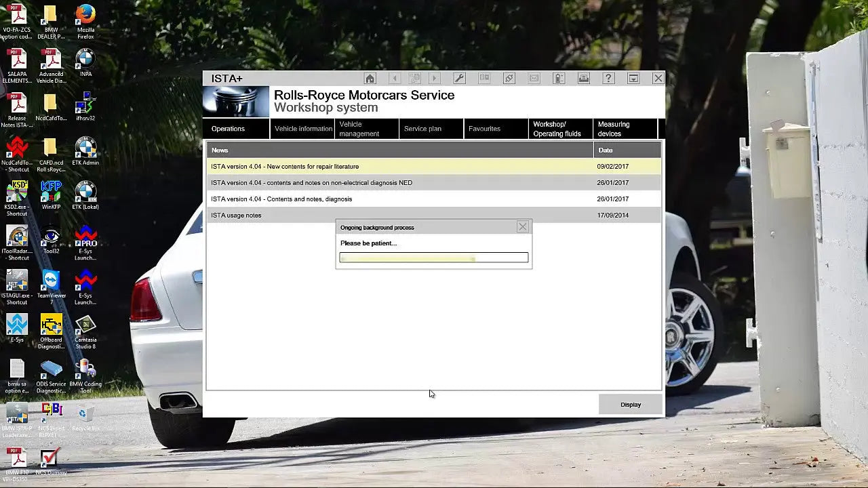
Task: Open the Recycle Bin
Action: (85, 413)
